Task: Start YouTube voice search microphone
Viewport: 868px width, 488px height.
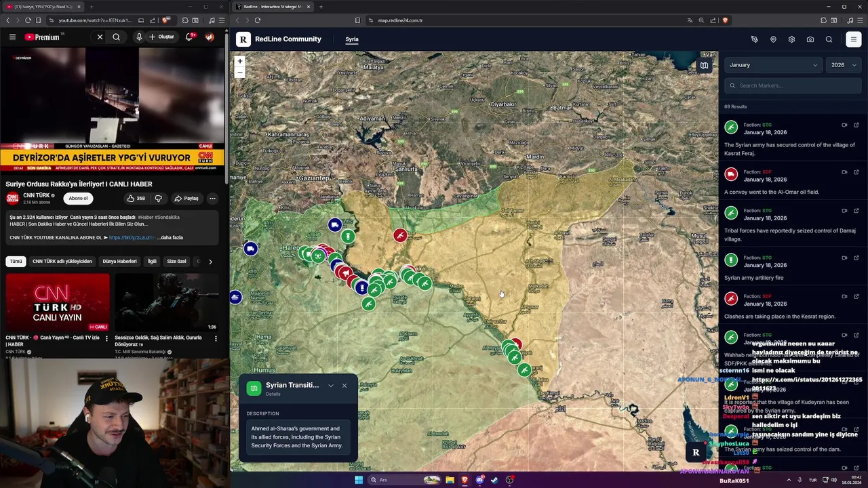Action: pos(139,37)
